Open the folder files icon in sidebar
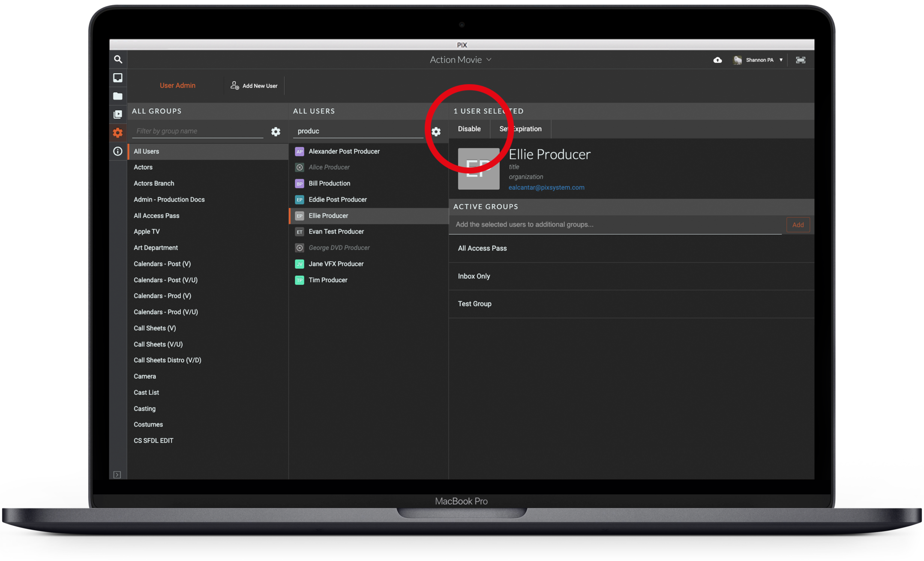924x561 pixels. (x=118, y=96)
